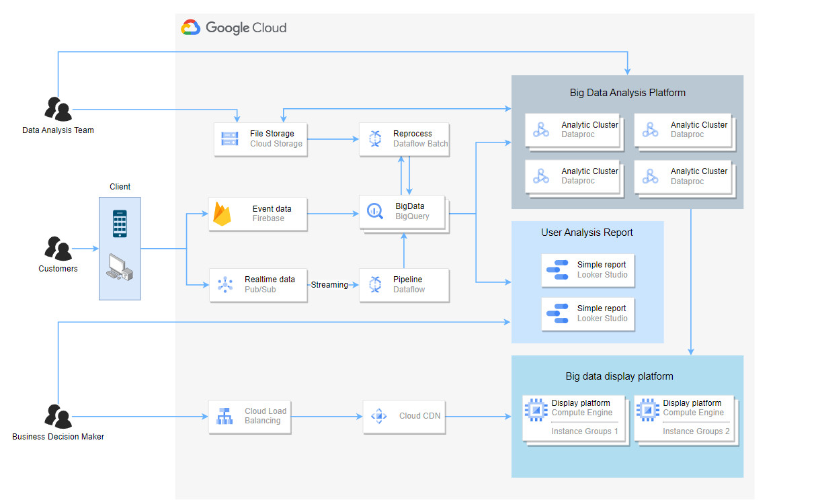This screenshot has width=816, height=504.
Task: Select Compute Engine icon above Instance Groups 2
Action: coord(647,409)
